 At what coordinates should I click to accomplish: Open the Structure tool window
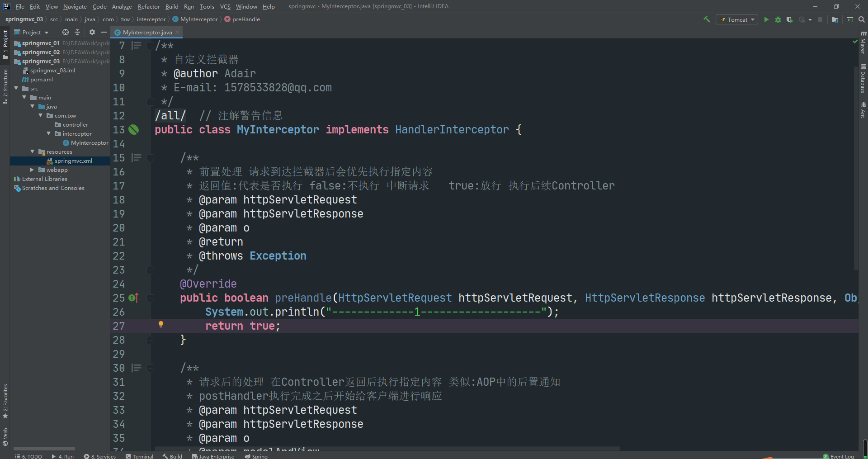pyautogui.click(x=5, y=87)
